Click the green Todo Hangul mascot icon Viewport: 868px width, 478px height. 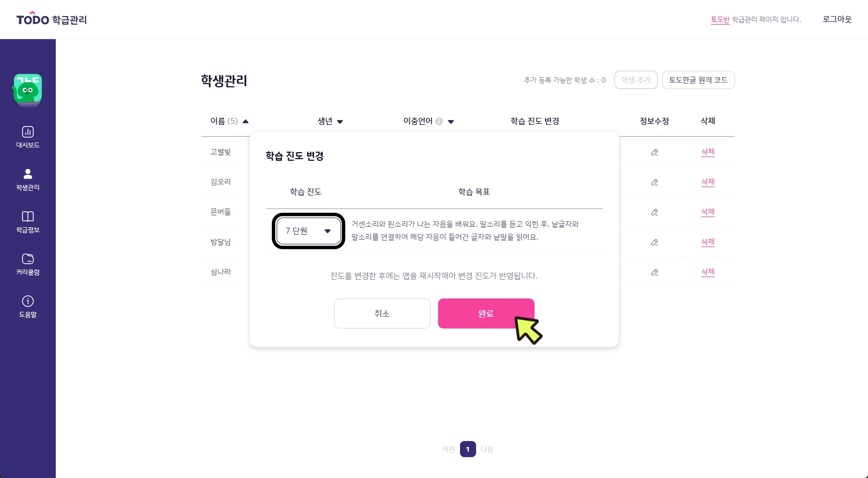click(x=27, y=89)
